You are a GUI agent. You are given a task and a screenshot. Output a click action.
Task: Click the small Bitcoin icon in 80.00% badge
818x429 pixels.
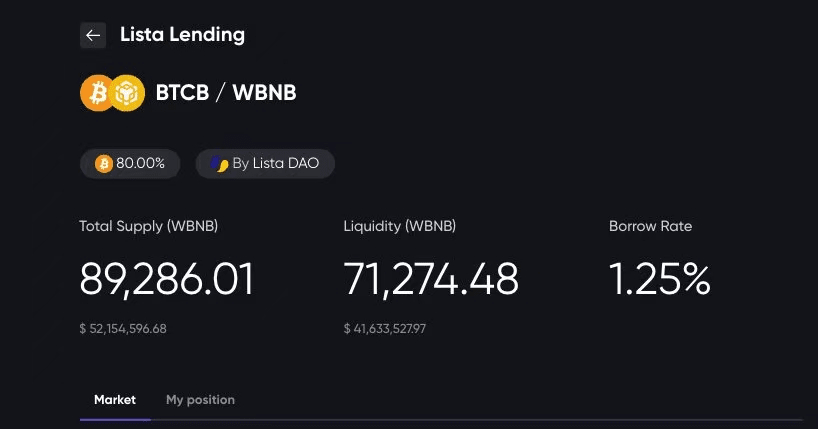(104, 164)
